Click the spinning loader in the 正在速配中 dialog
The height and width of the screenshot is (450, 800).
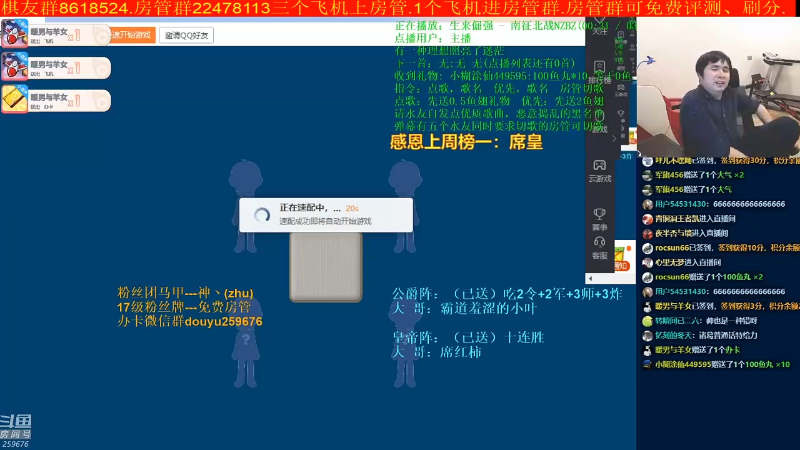(262, 215)
